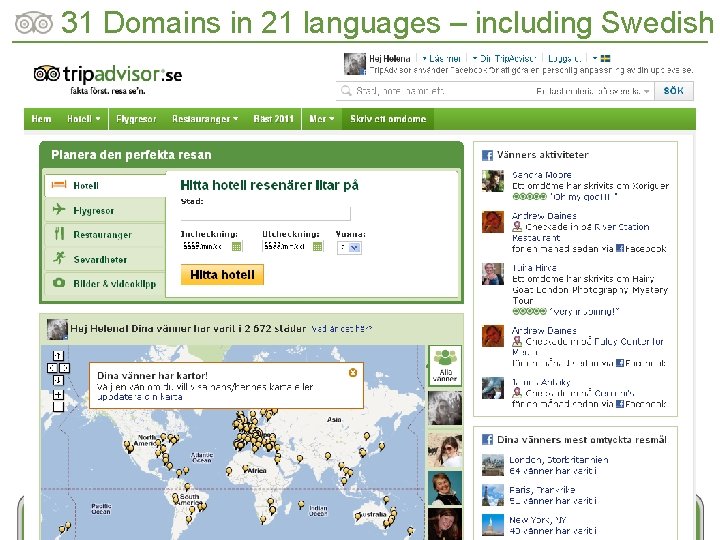This screenshot has height=540, width=720.
Task: Click the Paris destination thumbnail
Action: click(x=493, y=495)
